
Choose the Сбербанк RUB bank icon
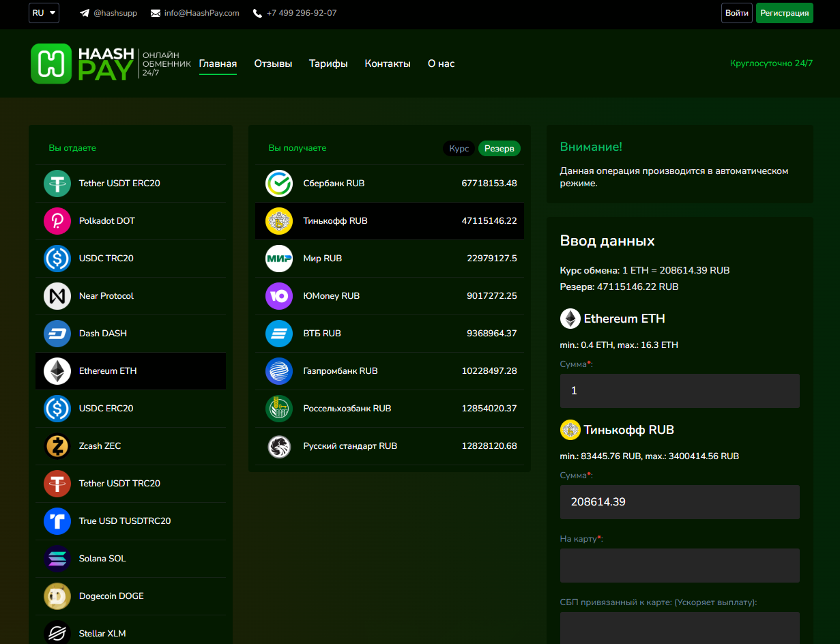[x=279, y=184]
